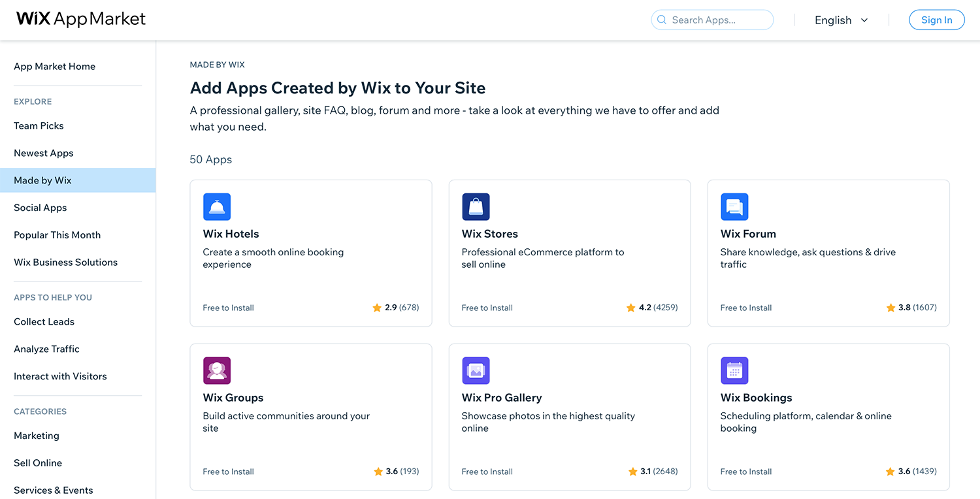Click the star rating on Wix Groups
Viewport: 980px width, 499px height.
coord(396,472)
